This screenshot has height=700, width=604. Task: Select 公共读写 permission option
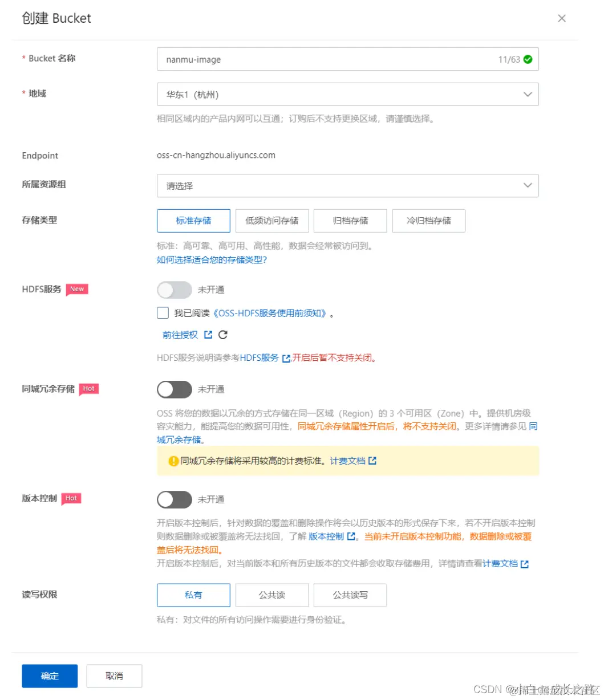[x=350, y=595]
